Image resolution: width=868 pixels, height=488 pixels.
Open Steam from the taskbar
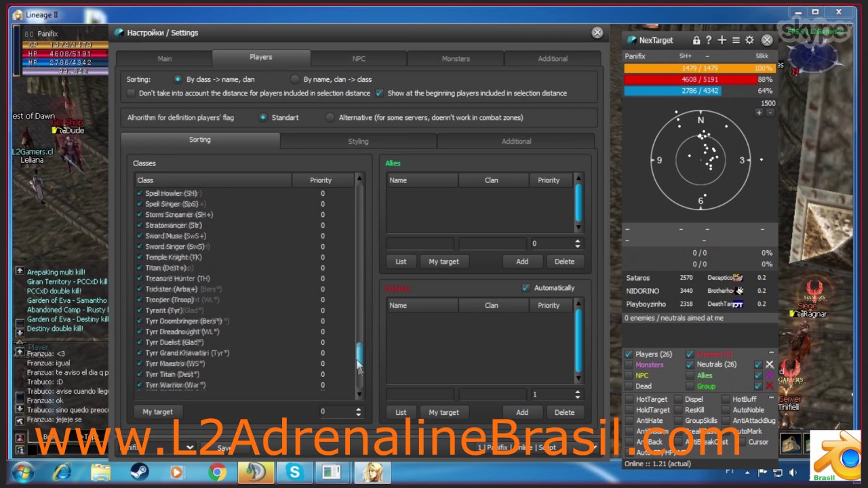point(139,472)
